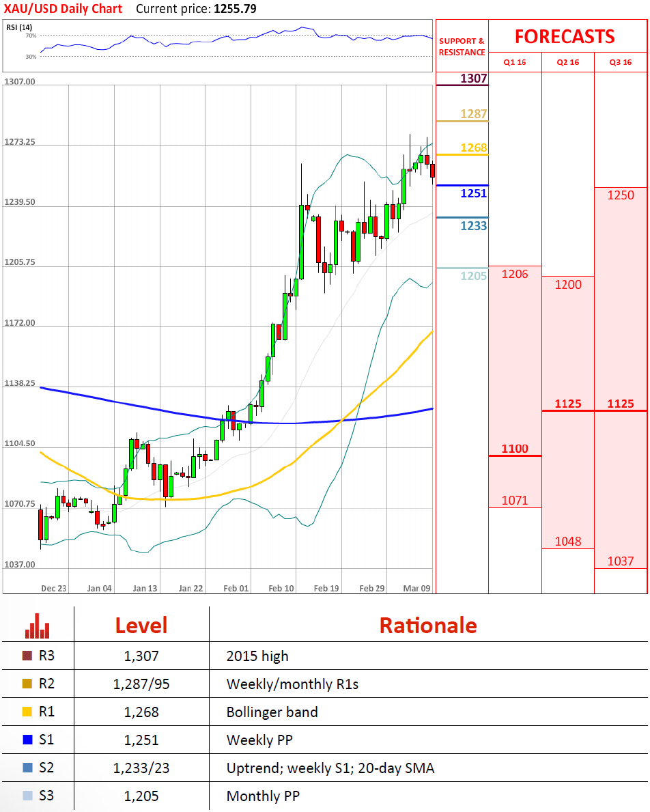Select the Q3 16 forecast column header
650x812 pixels.
pos(621,62)
